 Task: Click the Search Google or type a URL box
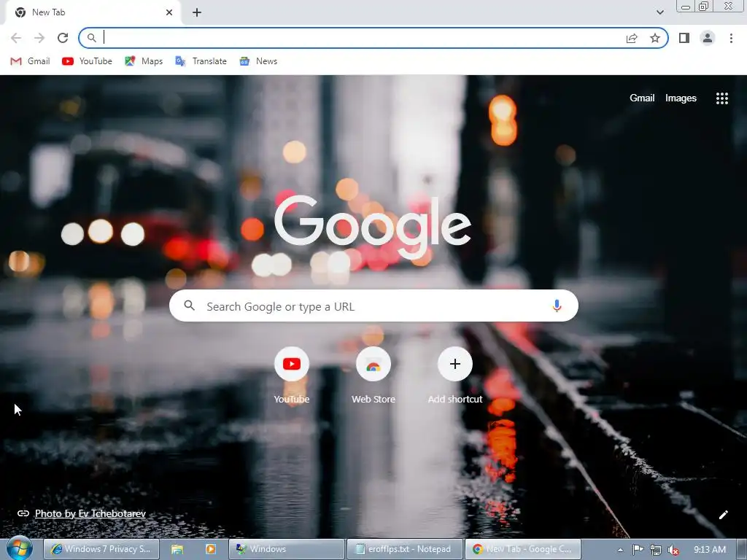(x=373, y=306)
